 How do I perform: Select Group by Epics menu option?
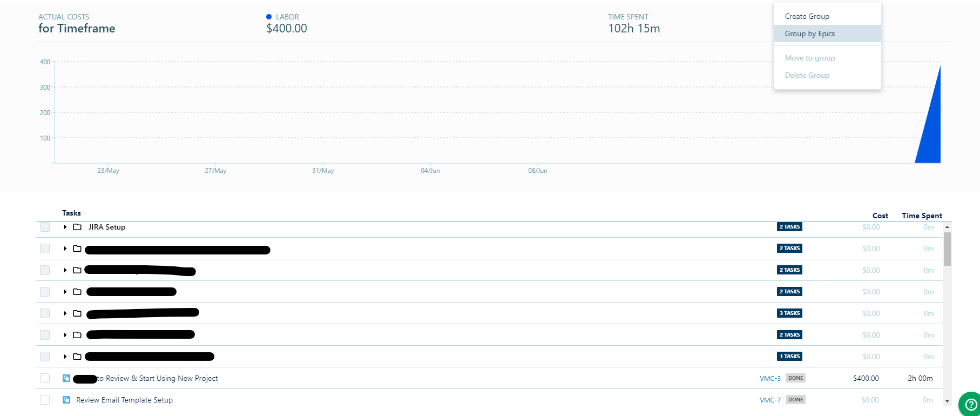[809, 33]
